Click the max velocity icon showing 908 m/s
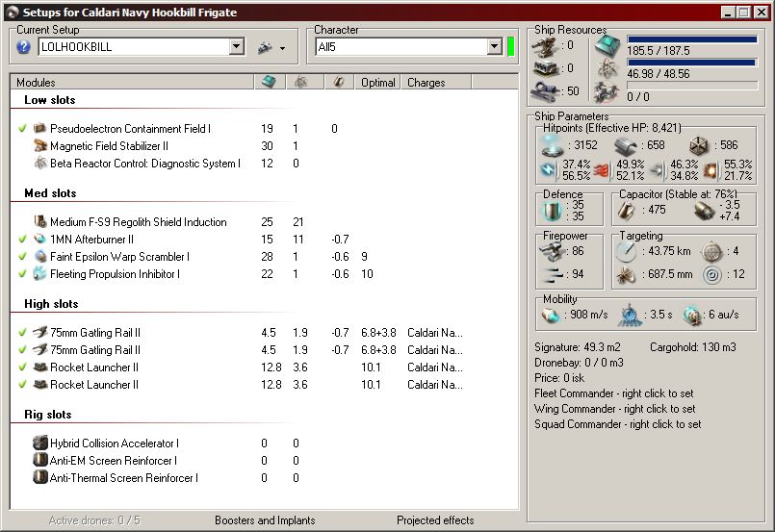The width and height of the screenshot is (775, 532). point(550,315)
